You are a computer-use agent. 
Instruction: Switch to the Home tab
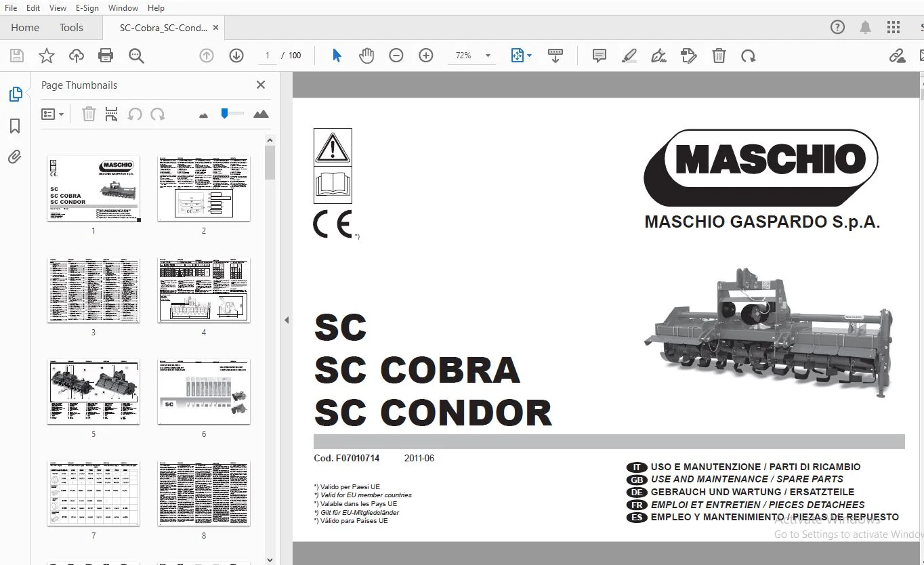click(25, 28)
